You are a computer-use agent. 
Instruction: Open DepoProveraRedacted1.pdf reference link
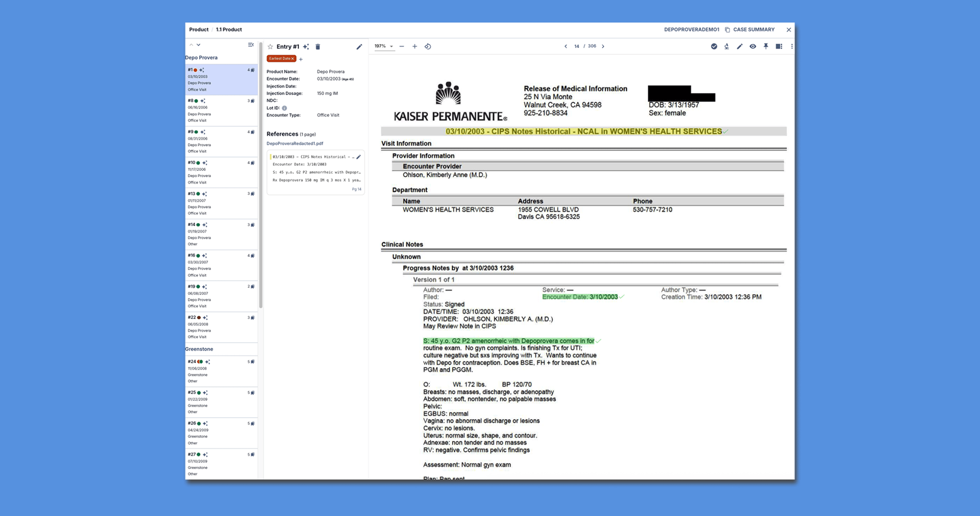(295, 143)
